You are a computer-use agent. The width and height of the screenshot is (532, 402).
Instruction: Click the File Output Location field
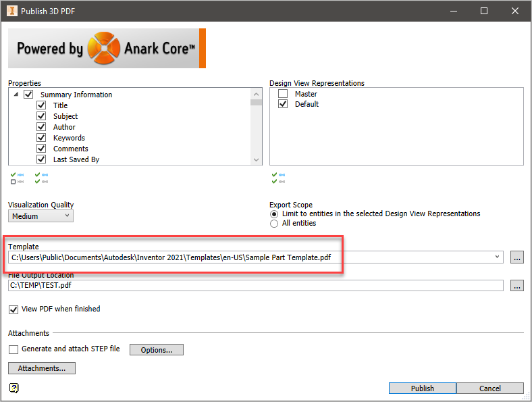pos(255,285)
